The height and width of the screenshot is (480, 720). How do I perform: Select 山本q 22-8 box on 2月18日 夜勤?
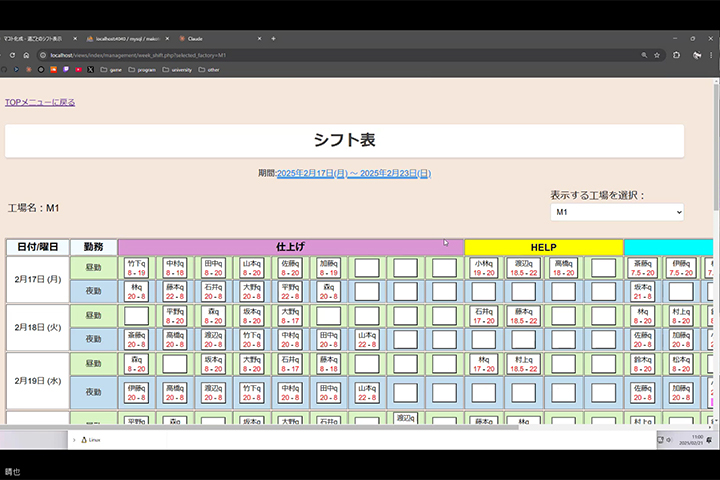tap(367, 340)
